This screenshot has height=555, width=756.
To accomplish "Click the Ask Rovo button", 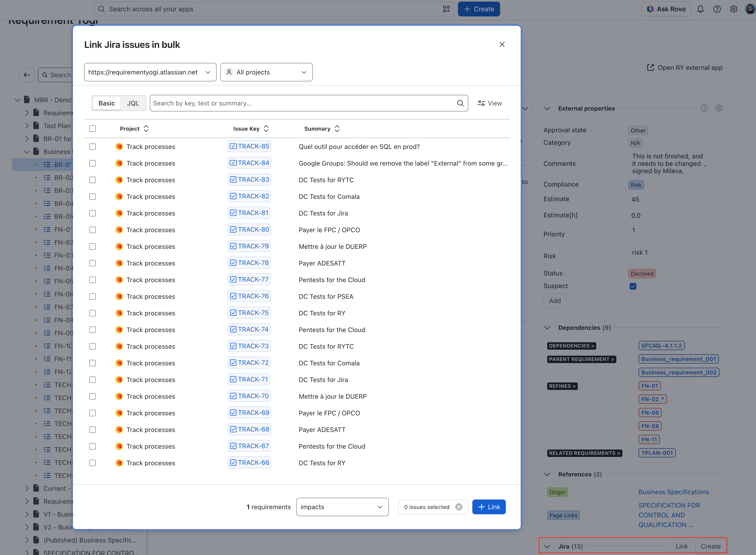I will point(666,9).
